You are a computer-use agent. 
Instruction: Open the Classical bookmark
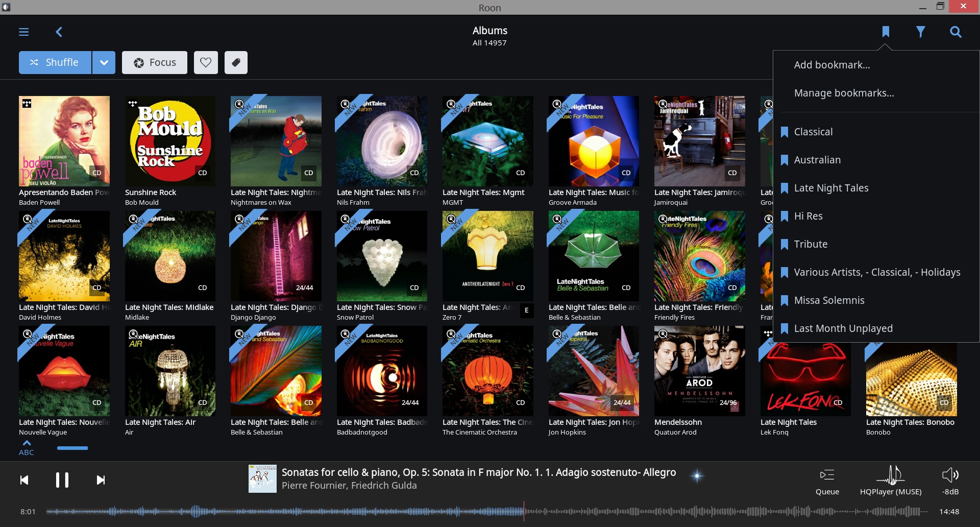875,132
